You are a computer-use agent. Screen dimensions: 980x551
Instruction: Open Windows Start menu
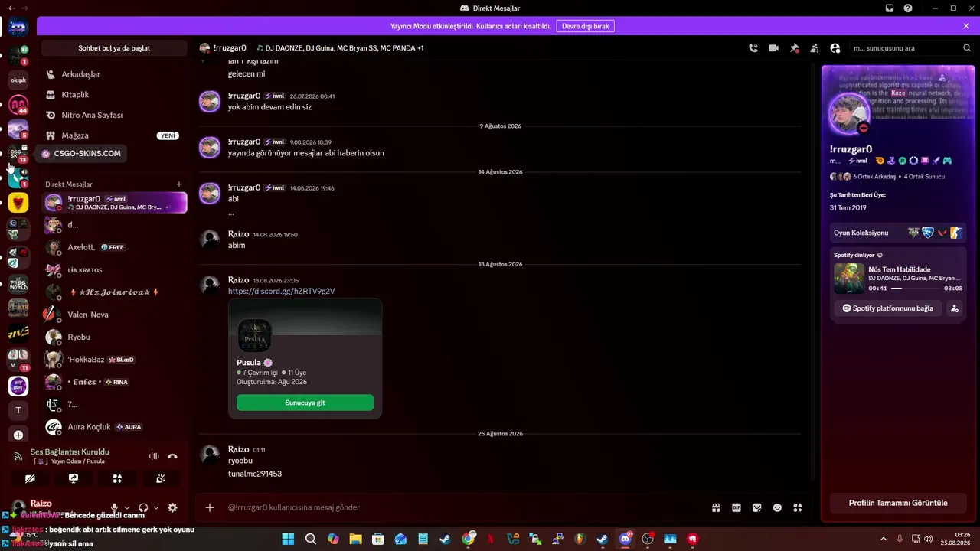(x=288, y=539)
